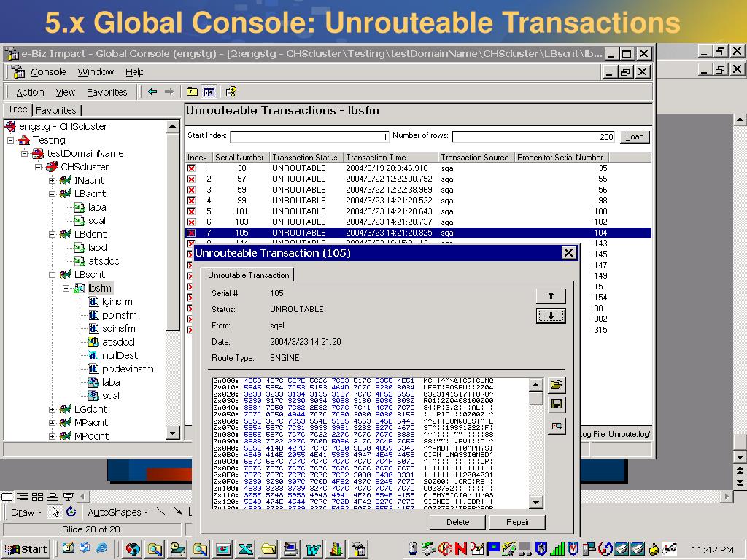
Task: Select the PowerPoint Select Objects arrow tool
Action: pyautogui.click(x=55, y=512)
